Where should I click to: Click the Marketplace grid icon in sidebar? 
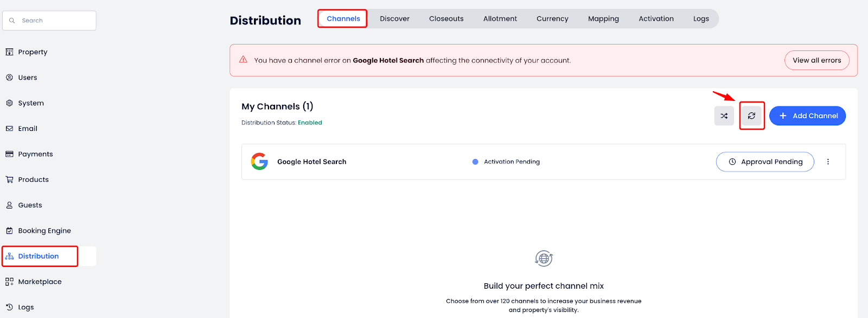click(x=9, y=282)
